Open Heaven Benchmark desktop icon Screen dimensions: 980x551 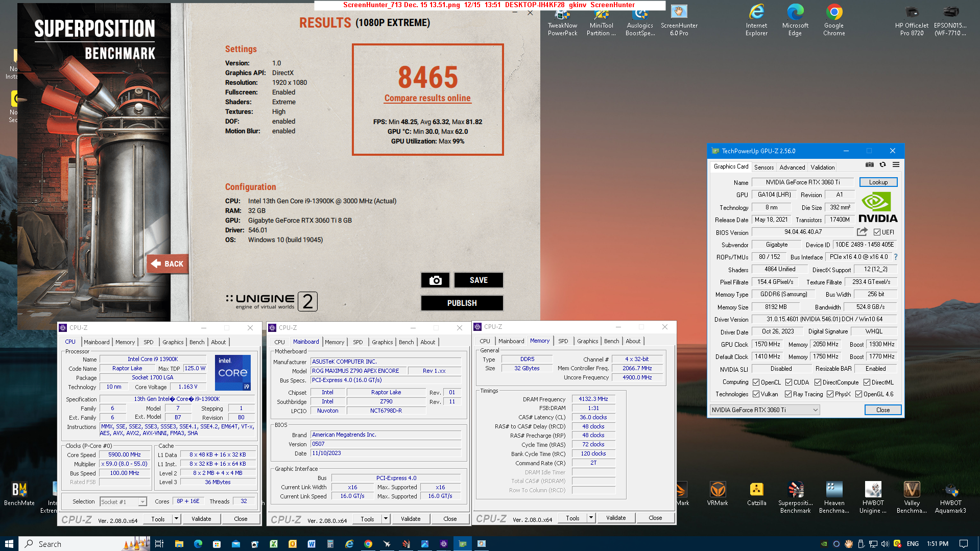834,497
